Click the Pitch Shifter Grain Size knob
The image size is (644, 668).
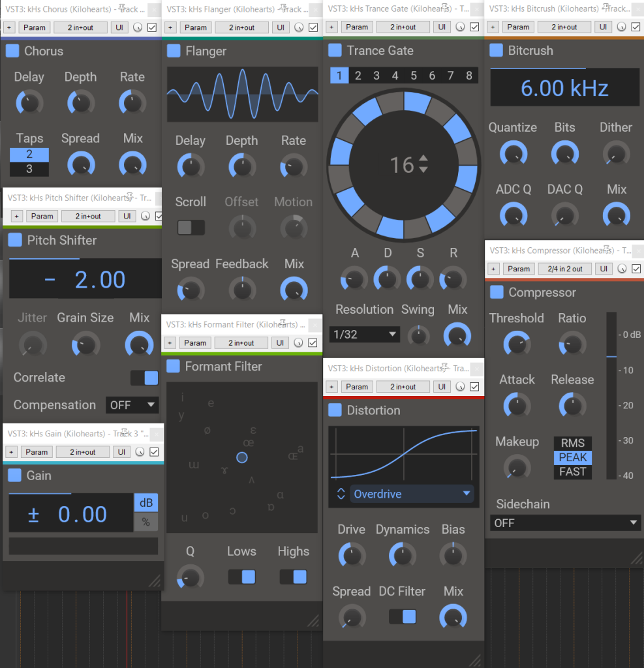85,345
